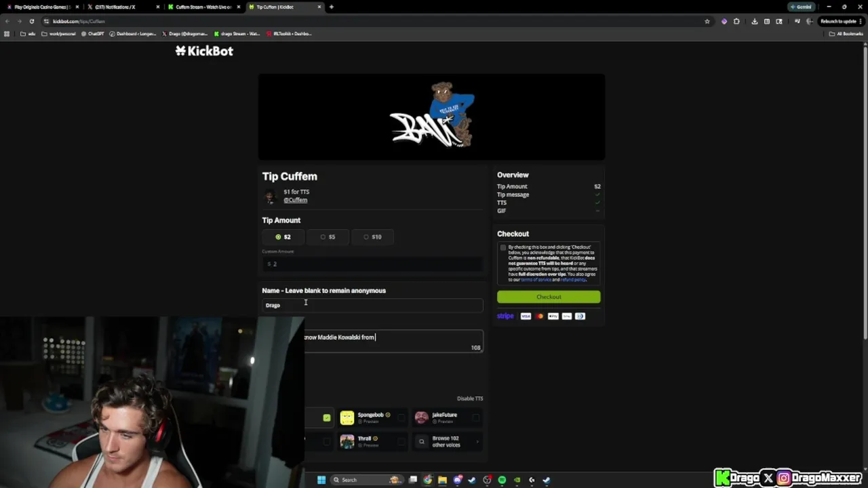Preview the Spongebob voice
This screenshot has height=488, width=868.
[368, 422]
